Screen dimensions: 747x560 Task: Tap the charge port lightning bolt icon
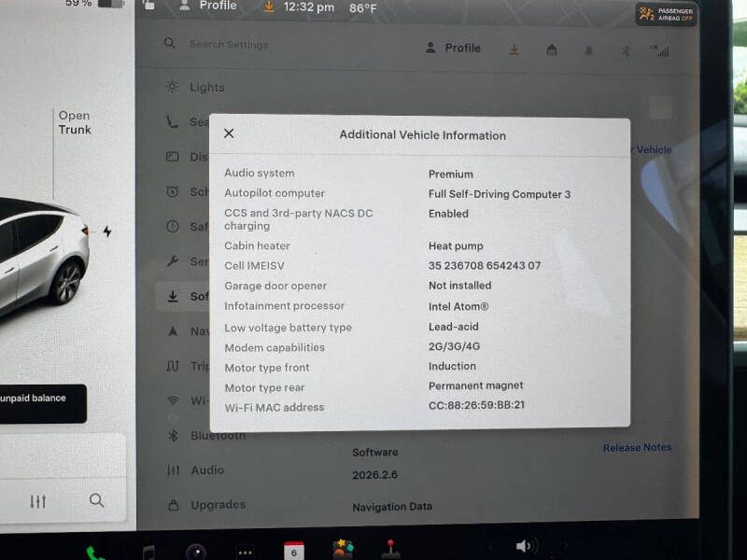click(107, 231)
